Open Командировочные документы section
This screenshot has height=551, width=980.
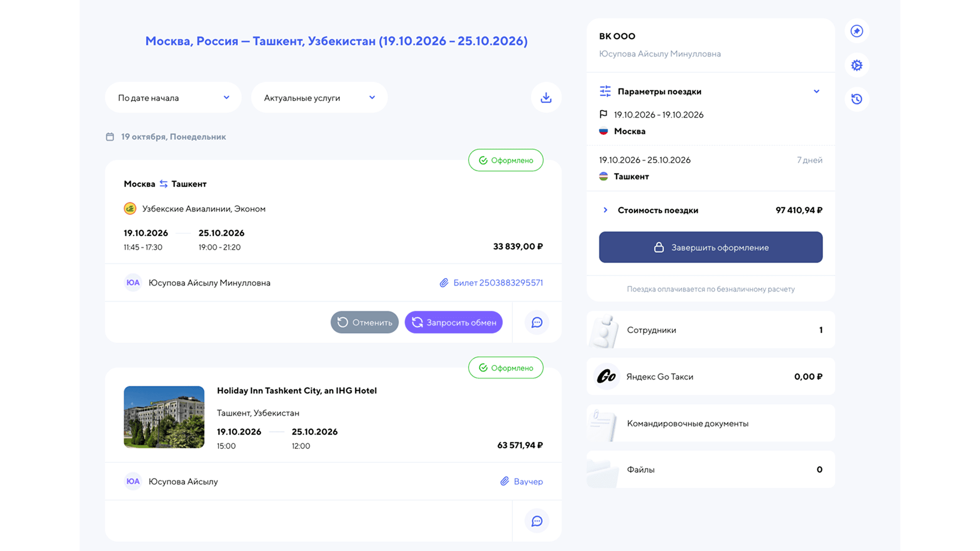click(x=710, y=423)
